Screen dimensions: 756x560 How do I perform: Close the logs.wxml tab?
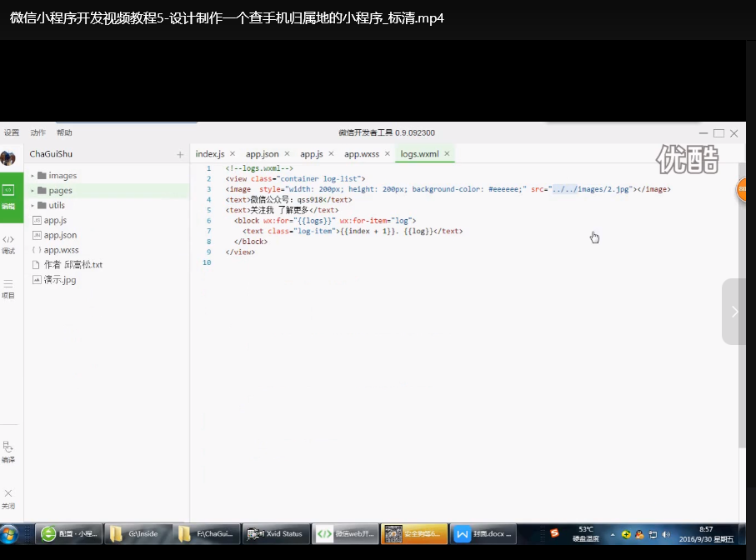pyautogui.click(x=447, y=153)
